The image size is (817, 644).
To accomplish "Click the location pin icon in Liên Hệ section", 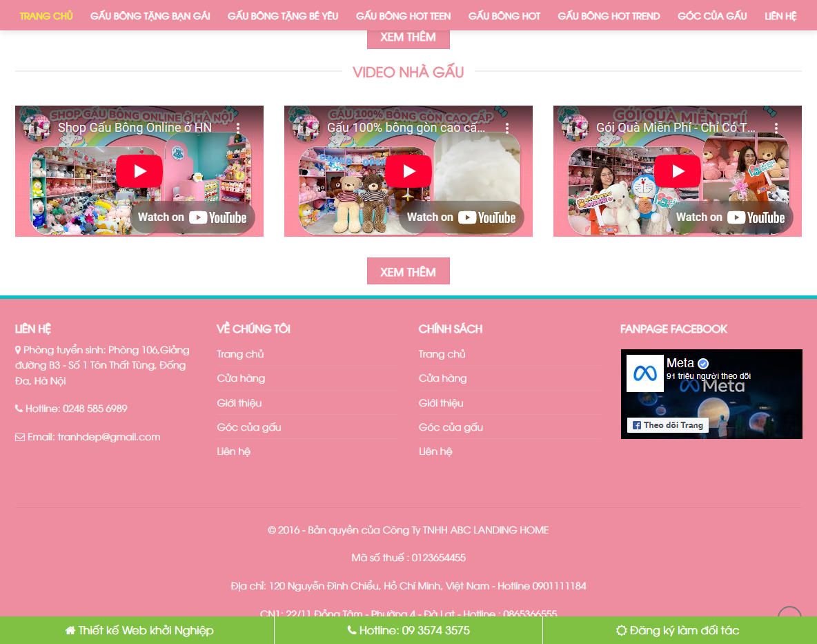I will pyautogui.click(x=17, y=349).
